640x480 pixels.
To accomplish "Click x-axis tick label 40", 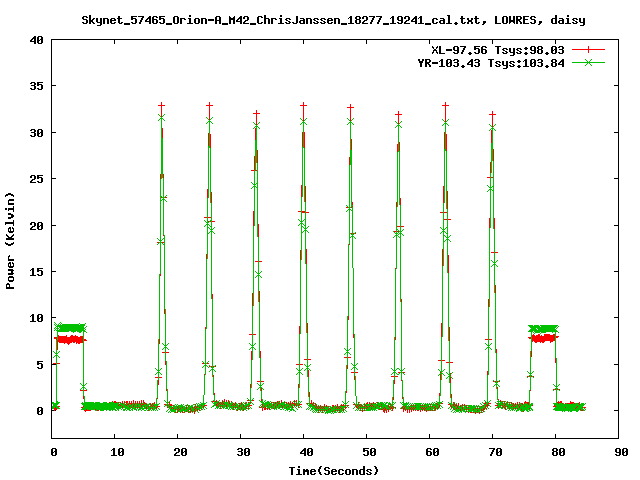I will point(306,452).
